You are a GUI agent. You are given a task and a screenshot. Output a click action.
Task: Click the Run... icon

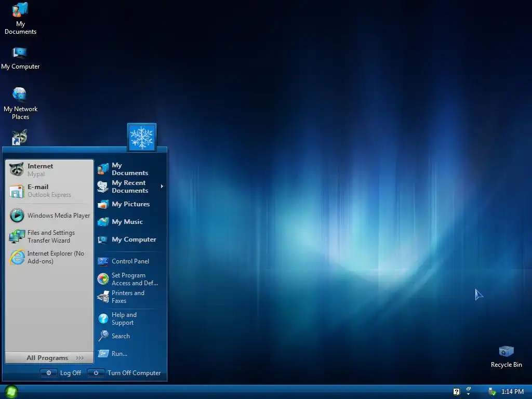tap(103, 353)
